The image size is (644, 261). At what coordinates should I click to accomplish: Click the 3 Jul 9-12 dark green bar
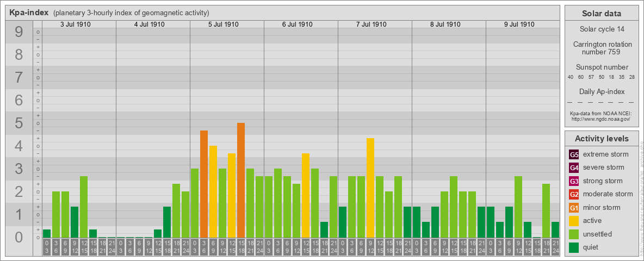coord(75,222)
